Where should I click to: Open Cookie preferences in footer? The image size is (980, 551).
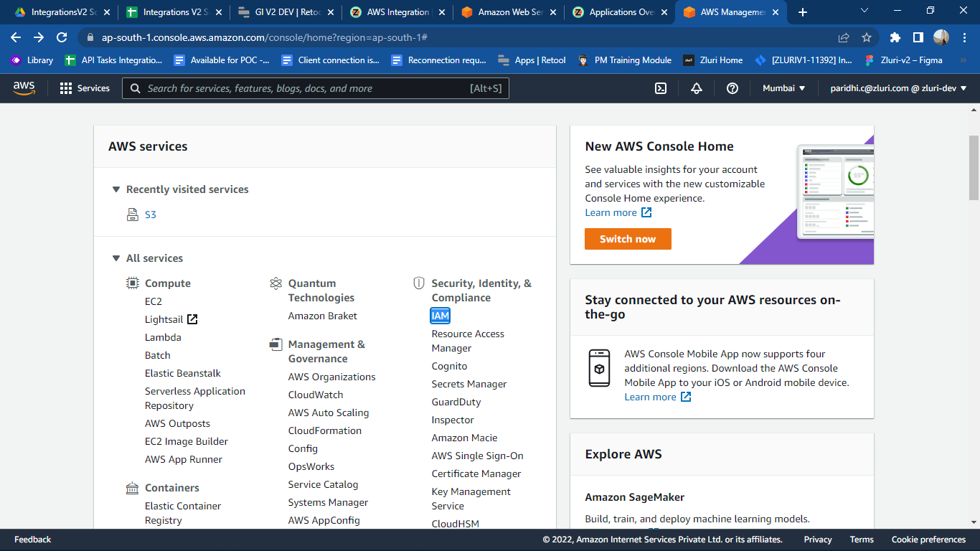click(928, 540)
